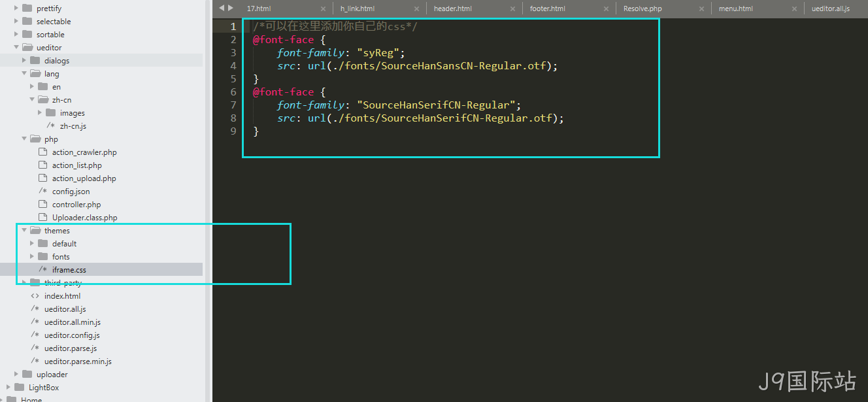Open config.json in the sidebar
Image resolution: width=868 pixels, height=402 pixels.
tap(71, 192)
